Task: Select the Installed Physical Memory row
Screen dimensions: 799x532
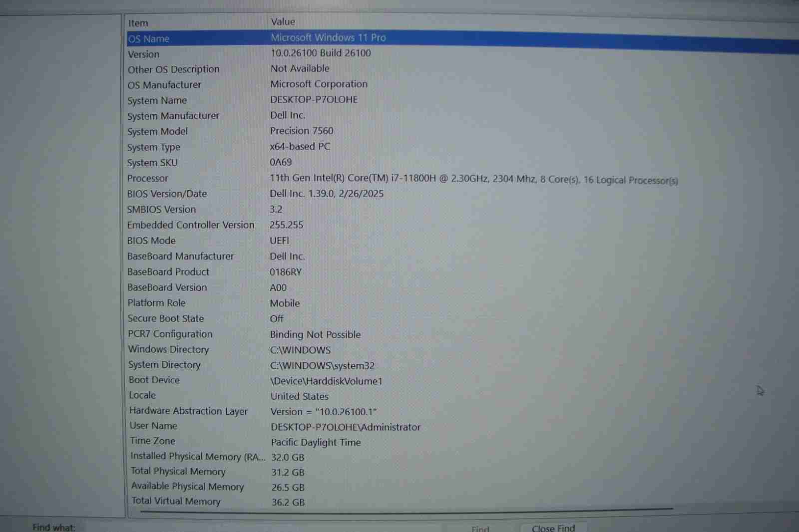Action: click(198, 456)
